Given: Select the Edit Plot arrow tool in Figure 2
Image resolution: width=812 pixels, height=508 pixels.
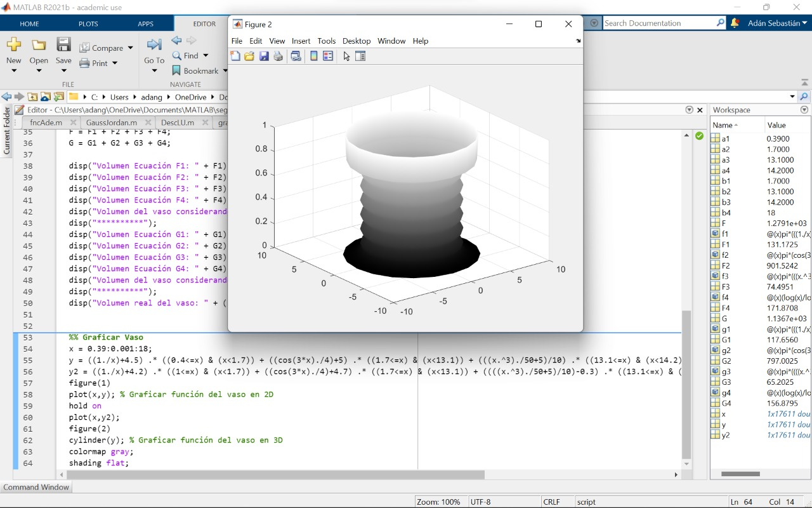Looking at the screenshot, I should (x=345, y=56).
